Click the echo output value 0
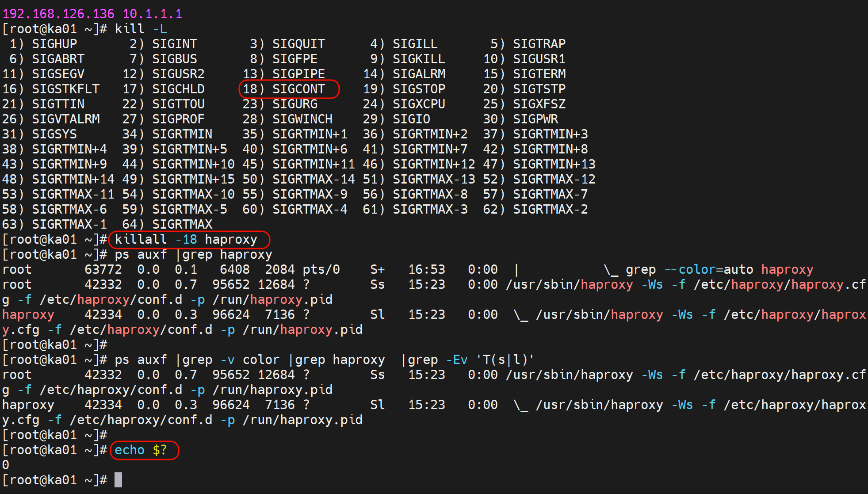Screen dimensions: 868x494 pos(6,465)
